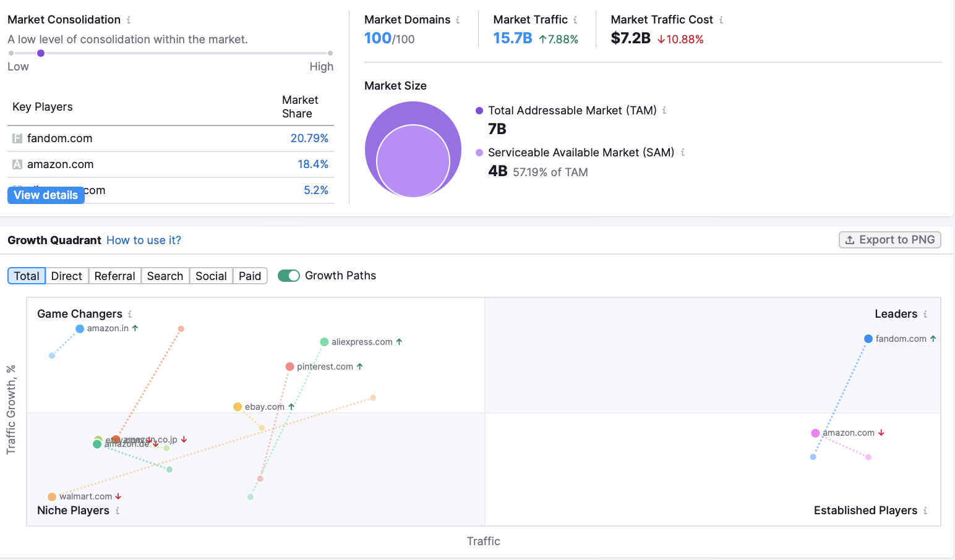
Task: Switch to the Paid tab
Action: 250,276
